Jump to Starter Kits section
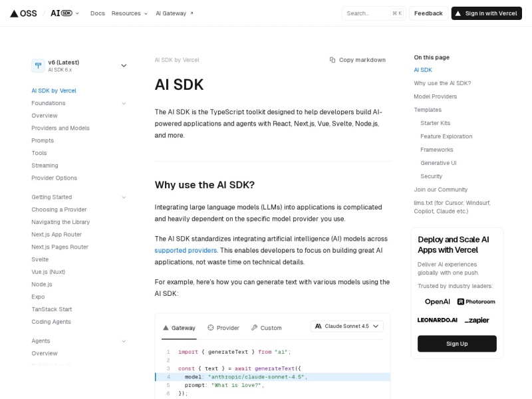This screenshot has width=532, height=399. pyautogui.click(x=436, y=123)
